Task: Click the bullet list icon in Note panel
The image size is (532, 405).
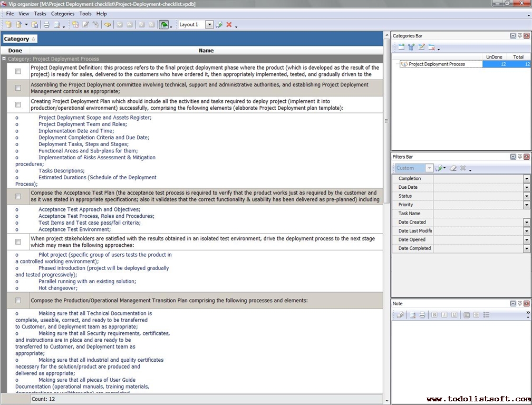Action: [486, 315]
